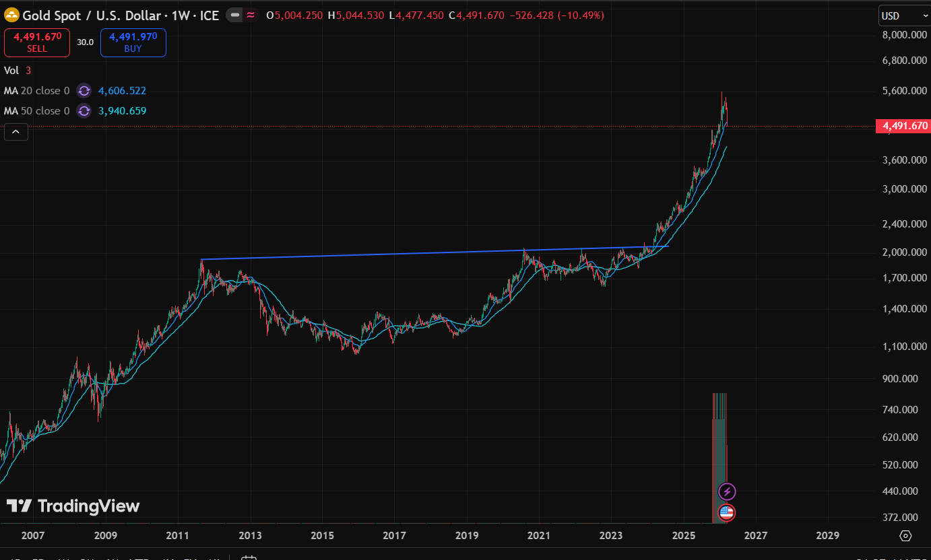Click the MA 50 refresh icon
Image resolution: width=931 pixels, height=560 pixels.
coord(84,111)
